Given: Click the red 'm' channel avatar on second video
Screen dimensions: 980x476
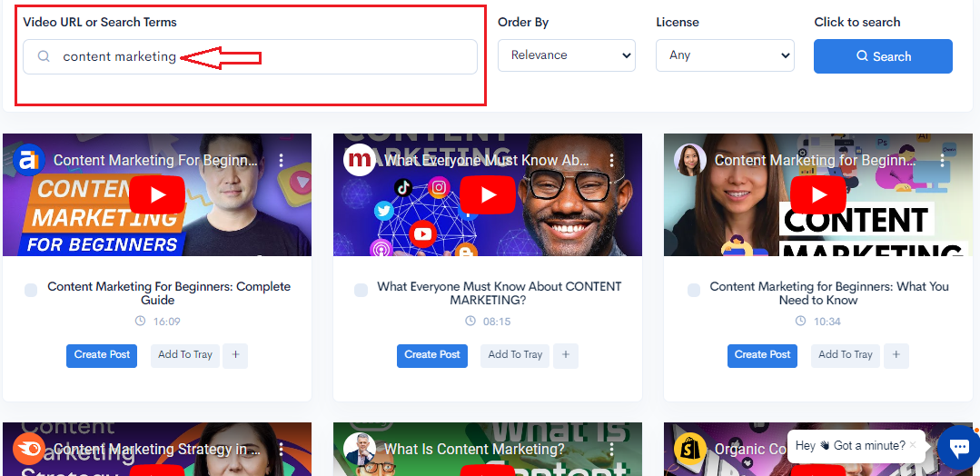Looking at the screenshot, I should (x=360, y=160).
